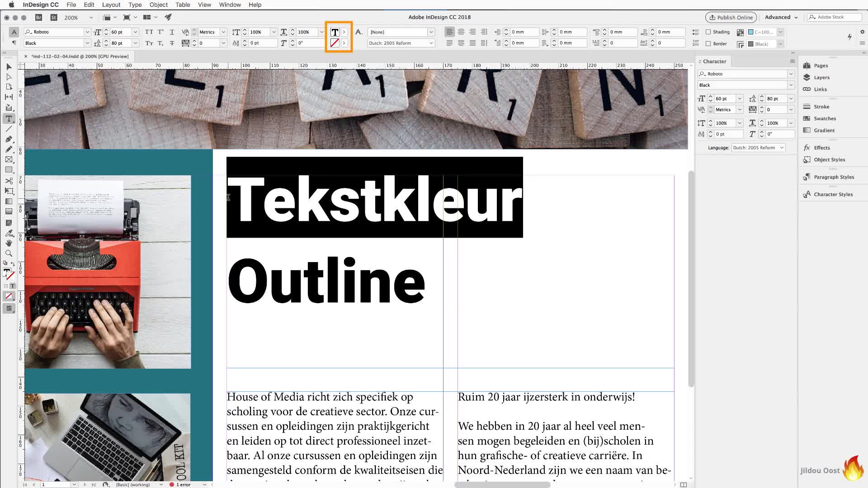The width and height of the screenshot is (868, 488).
Task: Open Advanced workspace switcher
Action: tap(781, 17)
